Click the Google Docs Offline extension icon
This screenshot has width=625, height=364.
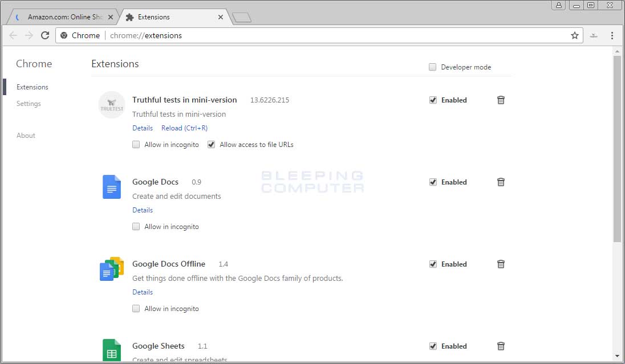[x=112, y=269]
